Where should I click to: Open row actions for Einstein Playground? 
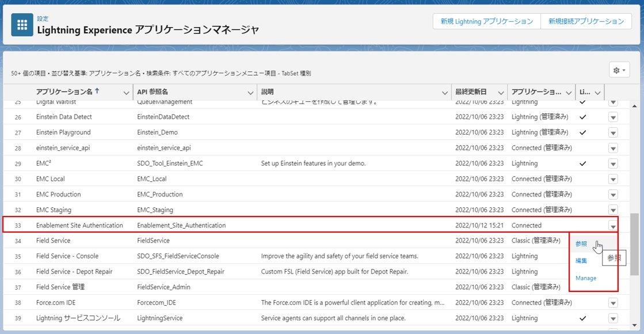613,132
